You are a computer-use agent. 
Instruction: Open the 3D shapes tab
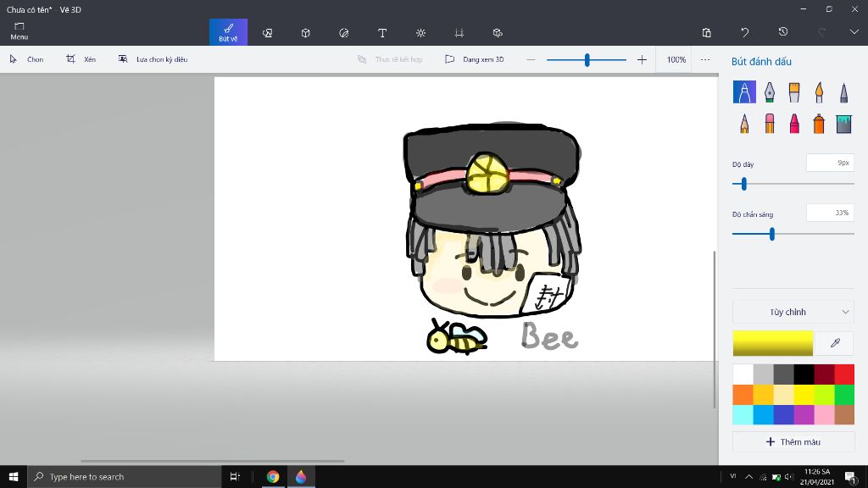[x=305, y=33]
